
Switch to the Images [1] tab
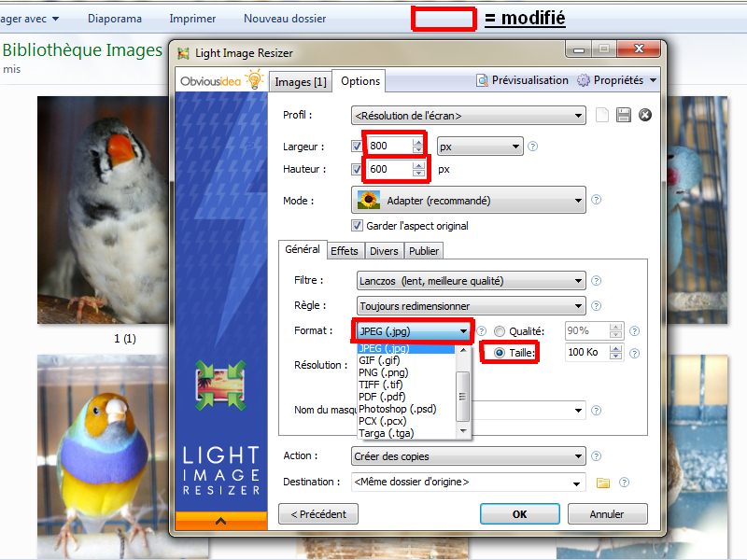301,82
